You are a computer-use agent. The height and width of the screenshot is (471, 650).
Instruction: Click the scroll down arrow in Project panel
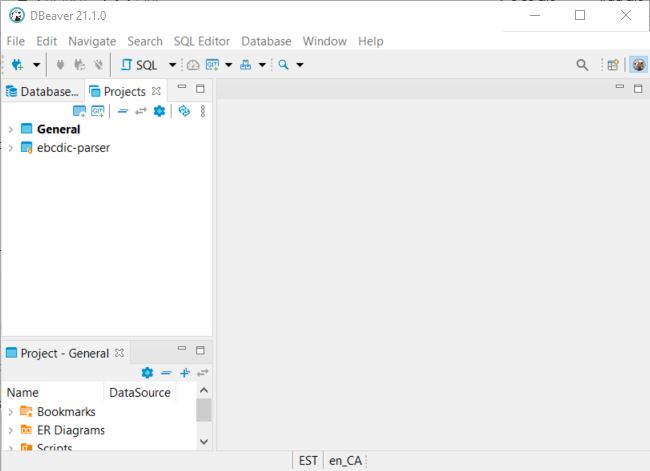(x=204, y=442)
